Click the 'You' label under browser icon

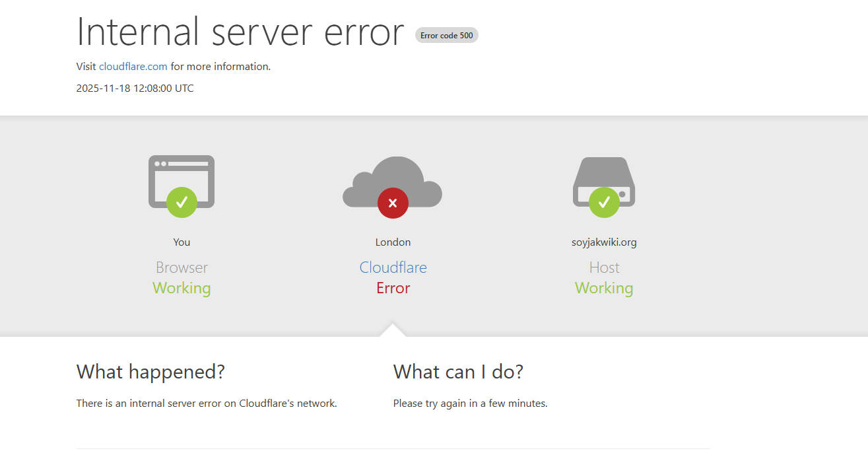click(182, 242)
